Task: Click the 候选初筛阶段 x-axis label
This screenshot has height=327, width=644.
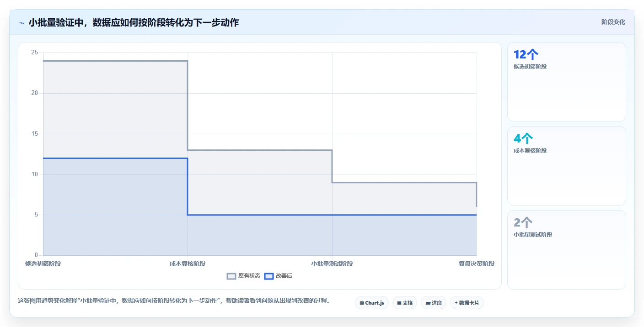Action: [x=43, y=264]
